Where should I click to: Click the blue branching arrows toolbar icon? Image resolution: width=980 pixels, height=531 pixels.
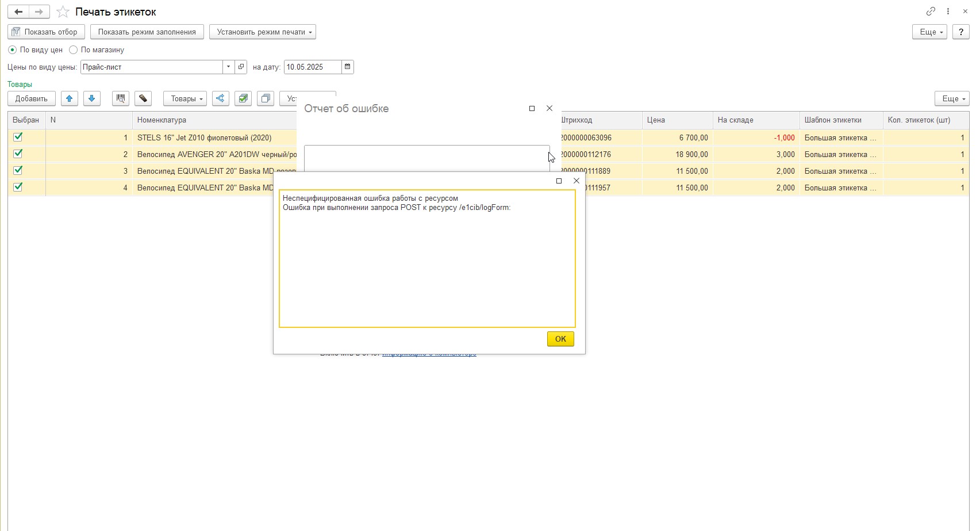220,98
